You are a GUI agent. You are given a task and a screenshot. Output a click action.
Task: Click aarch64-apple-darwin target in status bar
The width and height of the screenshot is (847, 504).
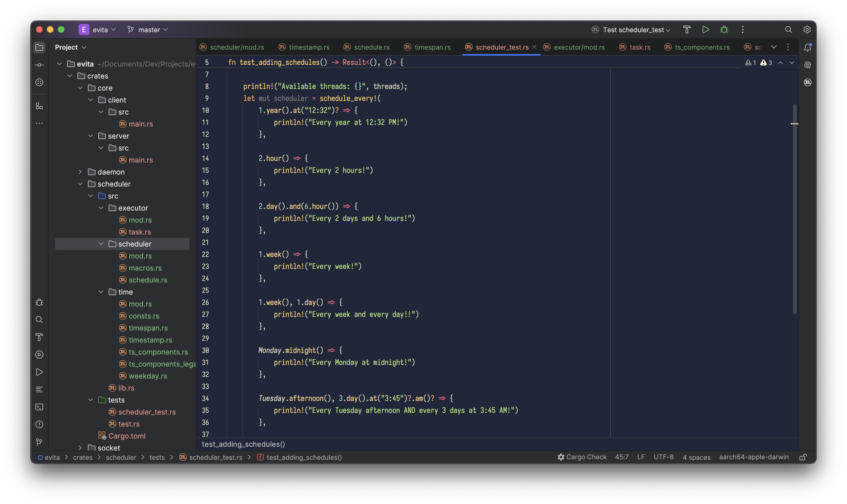[x=754, y=457]
